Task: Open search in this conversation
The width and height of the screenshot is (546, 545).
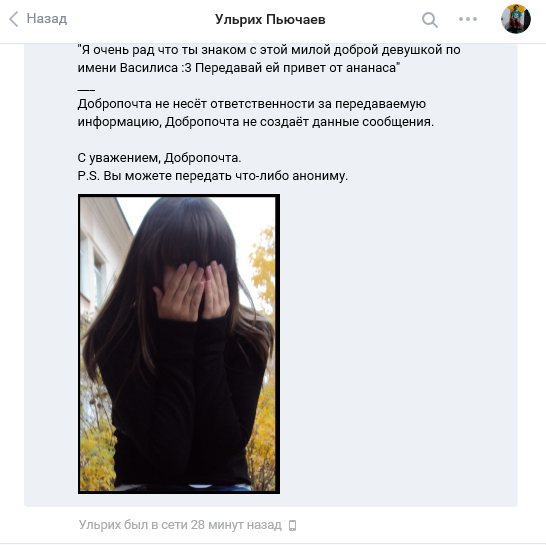Action: (430, 20)
